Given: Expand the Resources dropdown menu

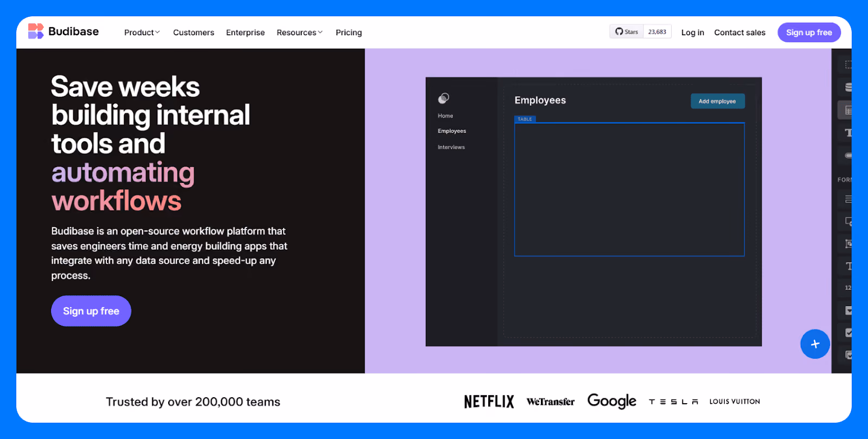Looking at the screenshot, I should point(299,33).
